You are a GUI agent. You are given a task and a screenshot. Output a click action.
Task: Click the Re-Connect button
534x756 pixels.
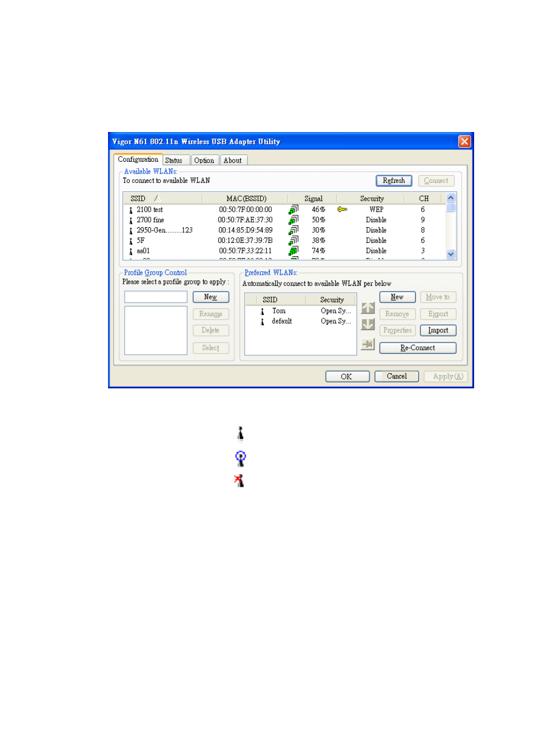click(x=418, y=348)
